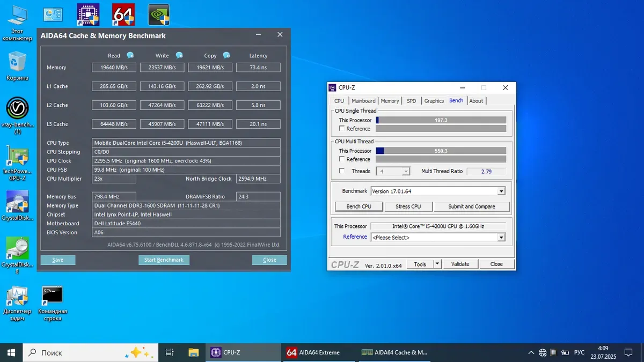Click the Read info bubble icon
644x362 pixels.
point(130,55)
